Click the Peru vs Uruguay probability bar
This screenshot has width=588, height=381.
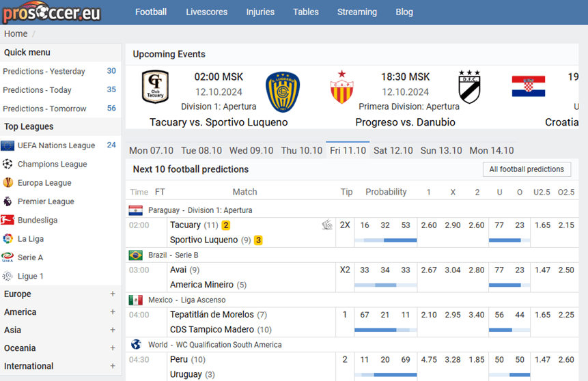(385, 375)
